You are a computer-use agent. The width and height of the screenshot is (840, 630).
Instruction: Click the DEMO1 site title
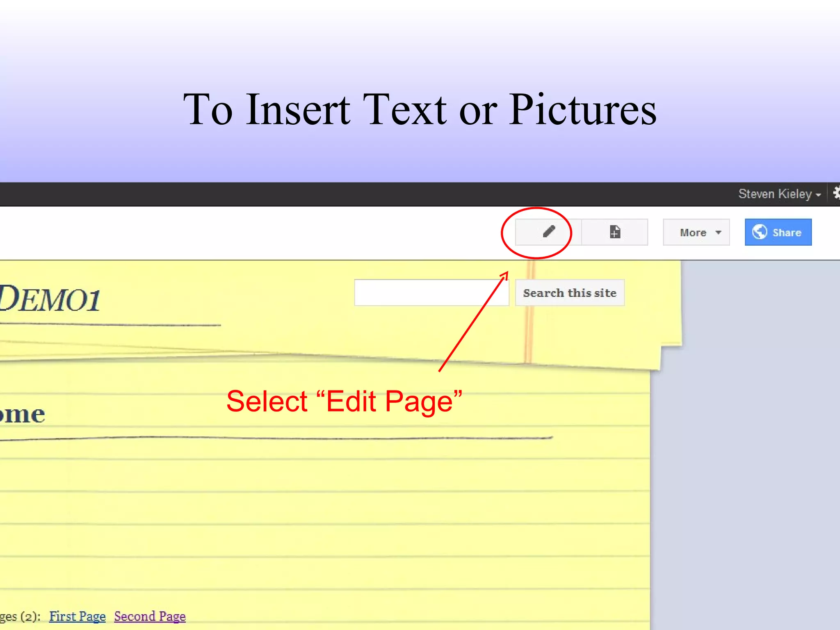[49, 299]
